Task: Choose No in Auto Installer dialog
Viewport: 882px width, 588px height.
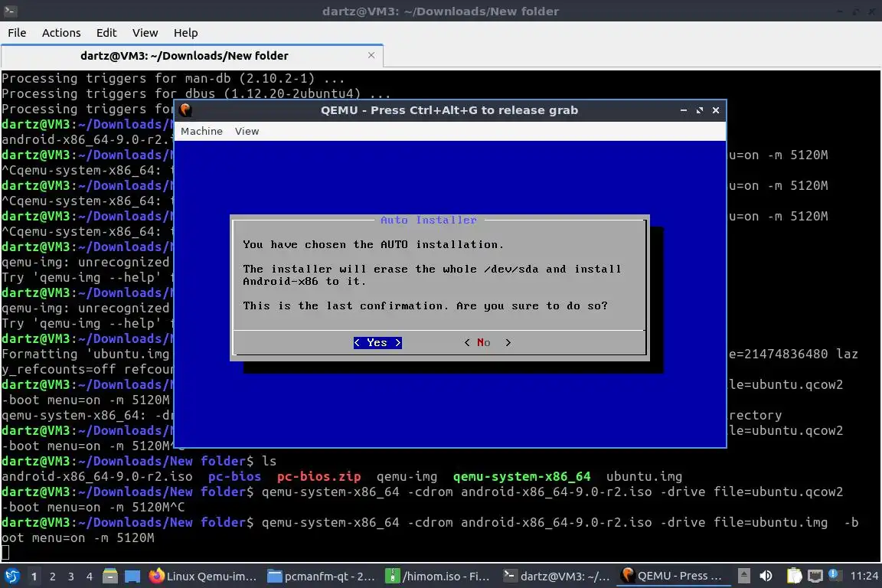Action: [x=487, y=343]
